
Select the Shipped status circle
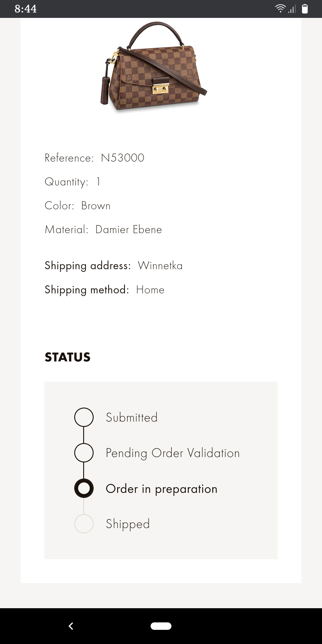pyautogui.click(x=84, y=524)
